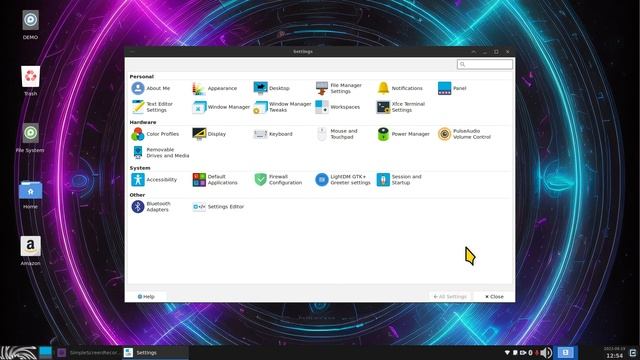Select the Amazon desktop icon
This screenshot has height=360, width=640.
[31, 251]
